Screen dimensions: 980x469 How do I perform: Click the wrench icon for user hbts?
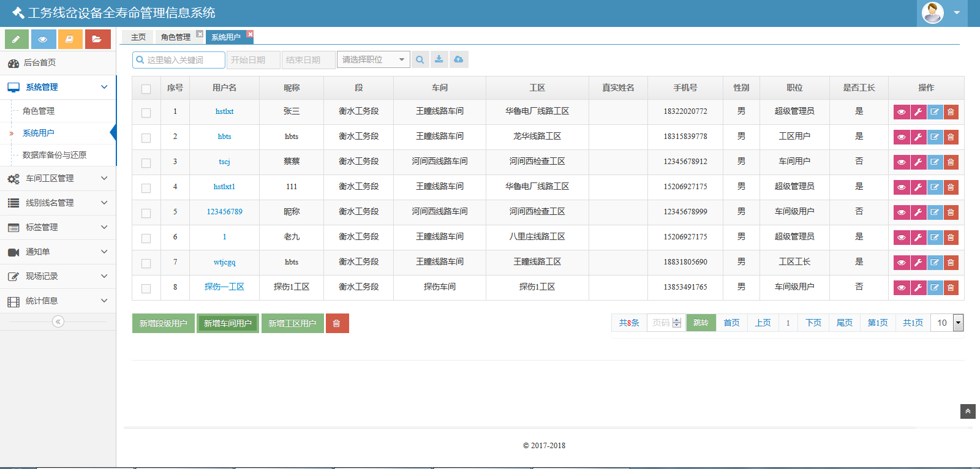point(918,137)
